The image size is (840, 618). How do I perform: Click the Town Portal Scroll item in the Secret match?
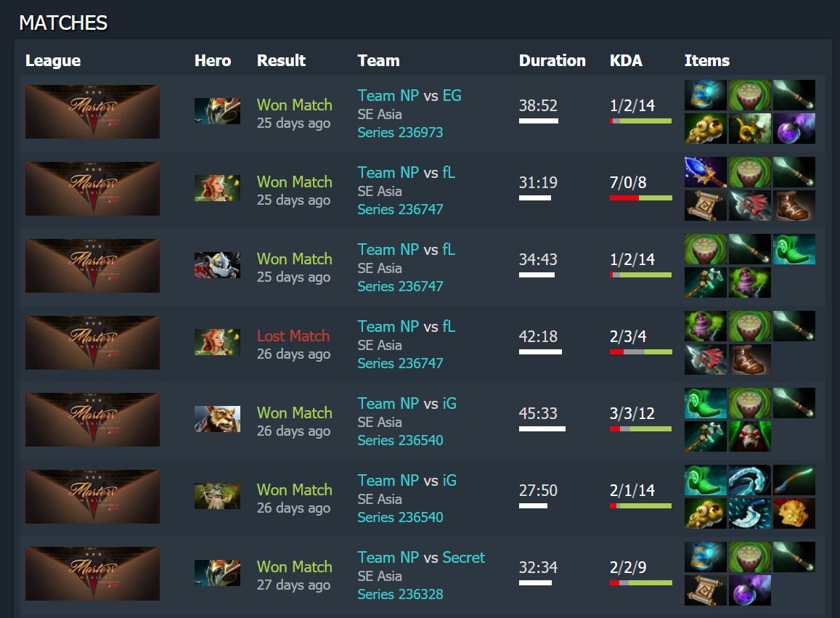705,590
